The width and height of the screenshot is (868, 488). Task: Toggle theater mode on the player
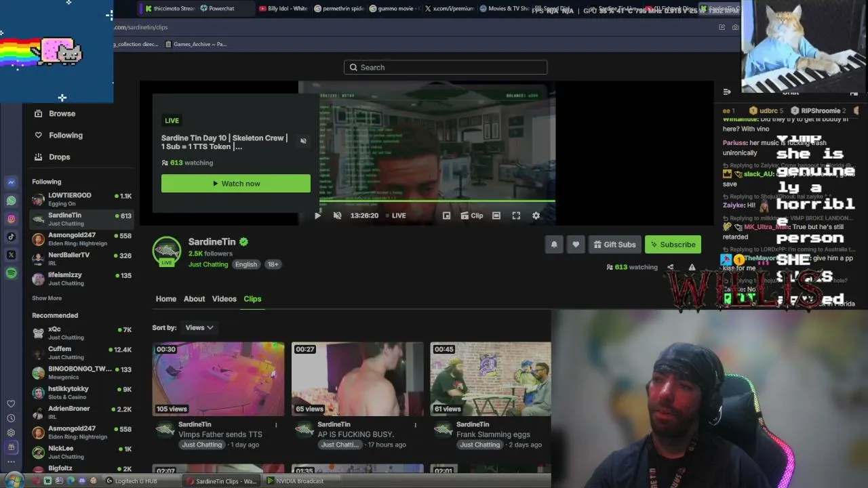(x=496, y=216)
